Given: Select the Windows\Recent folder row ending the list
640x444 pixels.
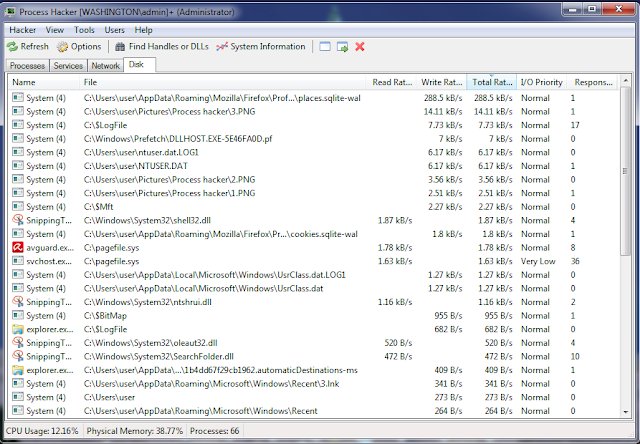Looking at the screenshot, I should 313,411.
